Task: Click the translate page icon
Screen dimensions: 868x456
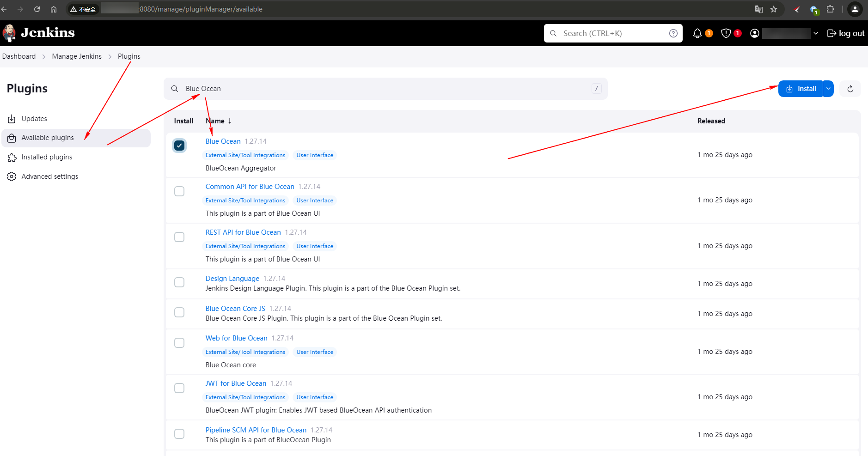Action: pos(758,9)
